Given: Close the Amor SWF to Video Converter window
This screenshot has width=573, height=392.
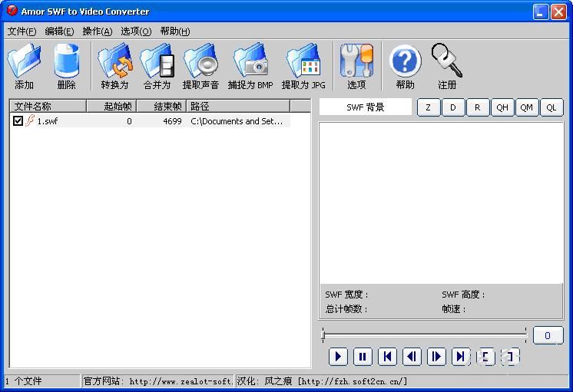Looking at the screenshot, I should click(558, 12).
